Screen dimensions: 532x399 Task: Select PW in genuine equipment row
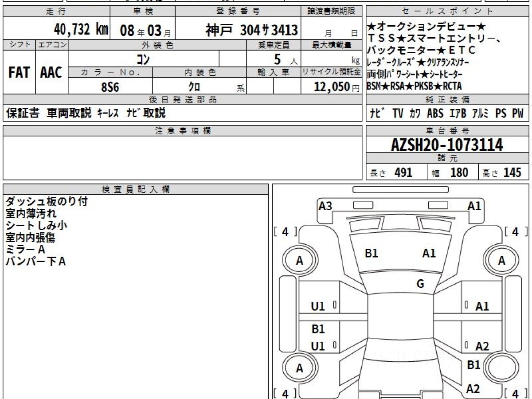[517, 113]
